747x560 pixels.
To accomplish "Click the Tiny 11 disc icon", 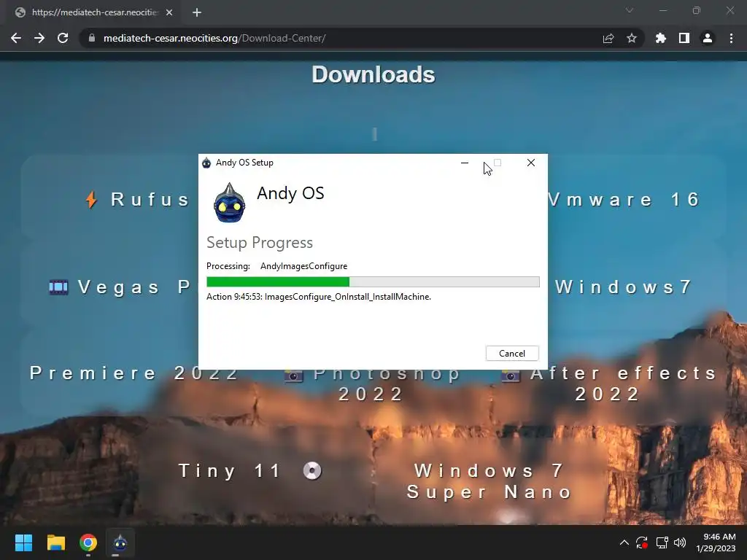I will (312, 471).
